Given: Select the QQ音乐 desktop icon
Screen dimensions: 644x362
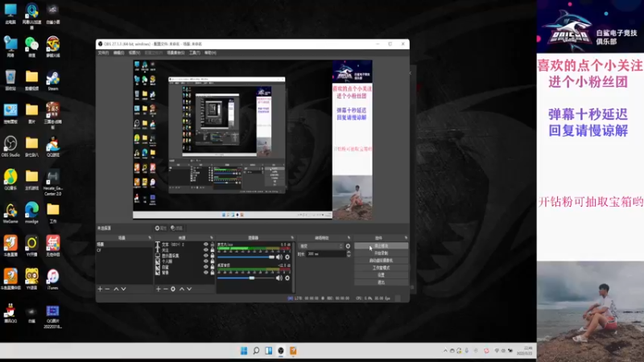Looking at the screenshot, I should pos(10,179).
